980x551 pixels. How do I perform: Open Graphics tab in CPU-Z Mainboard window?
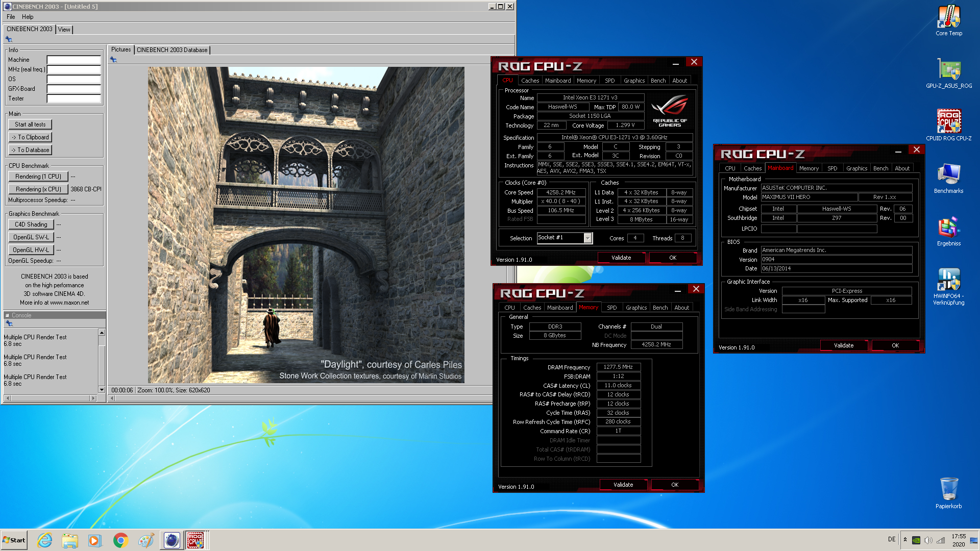point(856,168)
